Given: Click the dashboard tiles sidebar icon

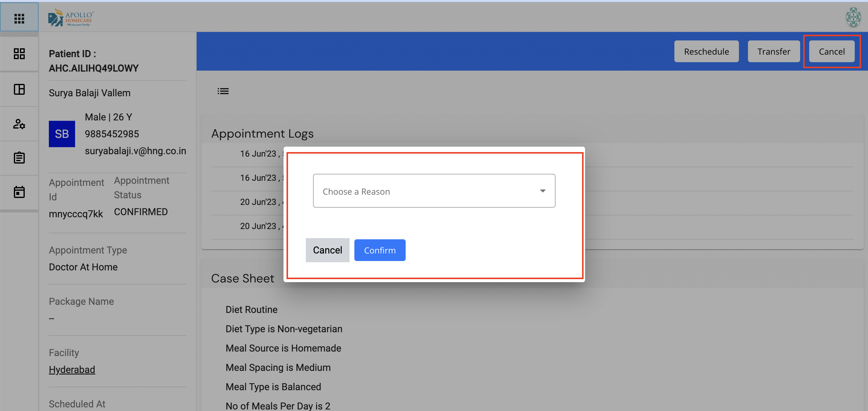Looking at the screenshot, I should pyautogui.click(x=19, y=54).
